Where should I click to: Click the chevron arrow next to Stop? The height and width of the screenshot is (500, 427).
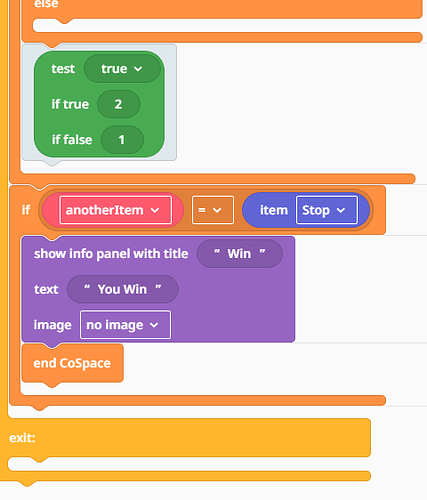click(x=341, y=210)
